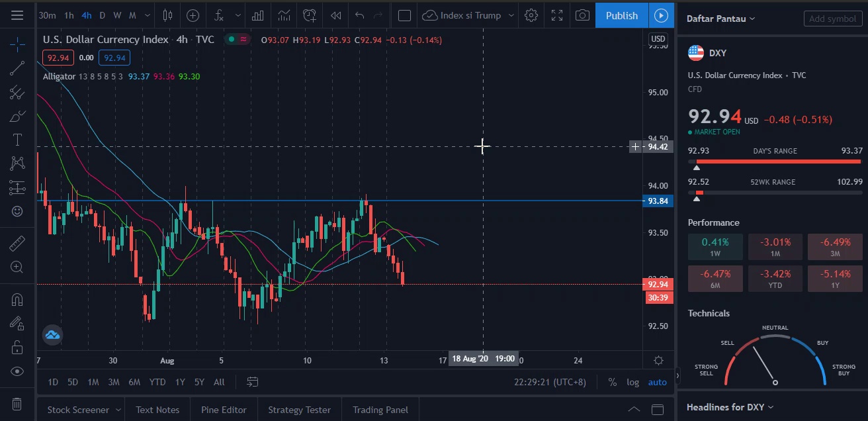The image size is (868, 421).
Task: Switch to the Stock Screener tab
Action: (x=77, y=410)
